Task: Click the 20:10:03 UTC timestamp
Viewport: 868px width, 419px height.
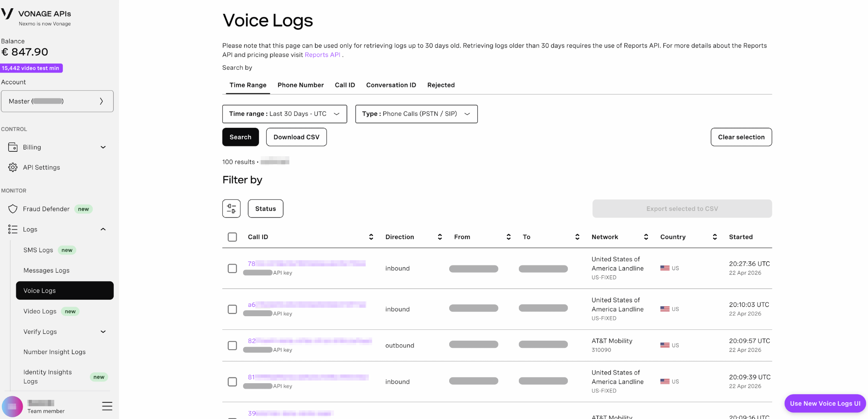Action: coord(749,305)
